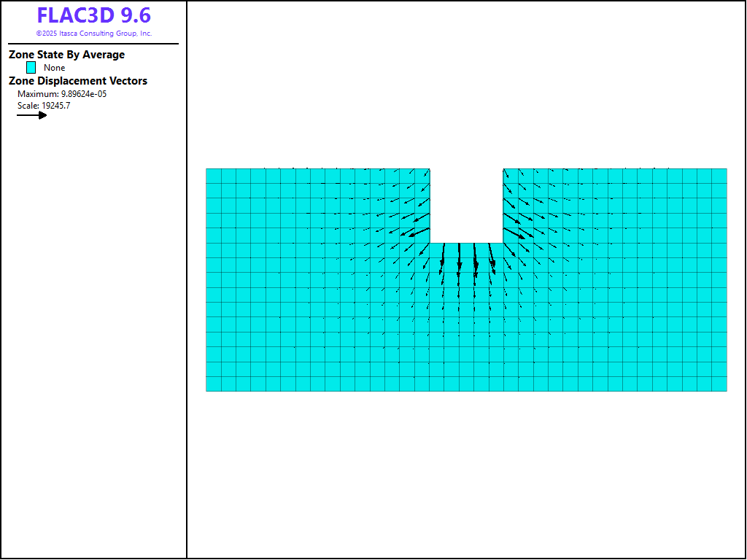This screenshot has height=560, width=747.
Task: Select the Zone State By Average legend heading
Action: 66,55
